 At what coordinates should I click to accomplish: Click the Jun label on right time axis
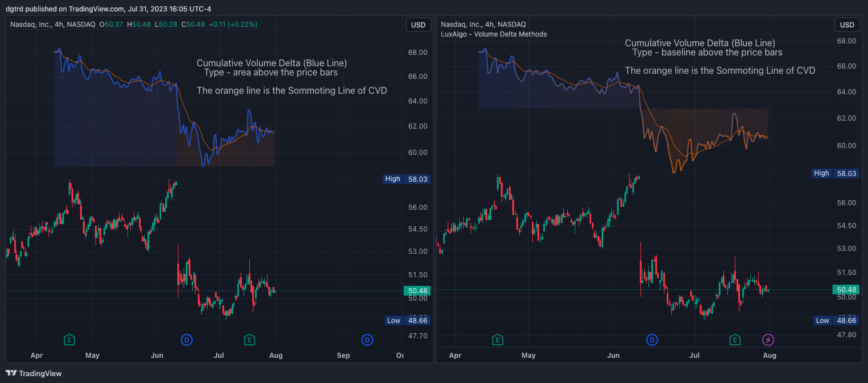click(613, 355)
